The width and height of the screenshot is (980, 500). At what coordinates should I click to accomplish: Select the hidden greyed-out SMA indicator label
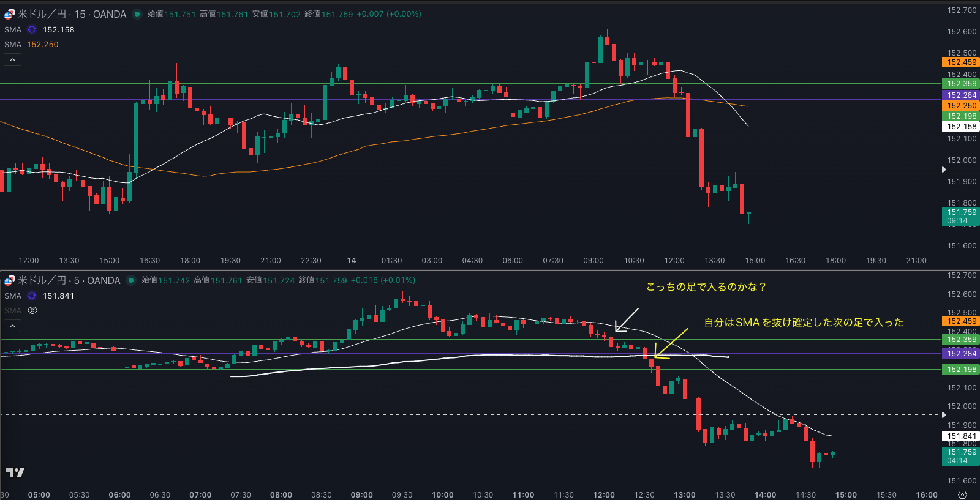tap(13, 310)
